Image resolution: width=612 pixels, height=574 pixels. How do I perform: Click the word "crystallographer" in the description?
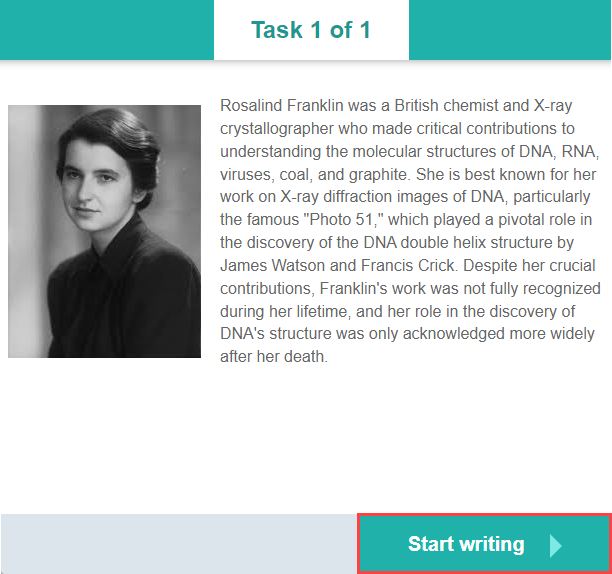[x=278, y=128]
